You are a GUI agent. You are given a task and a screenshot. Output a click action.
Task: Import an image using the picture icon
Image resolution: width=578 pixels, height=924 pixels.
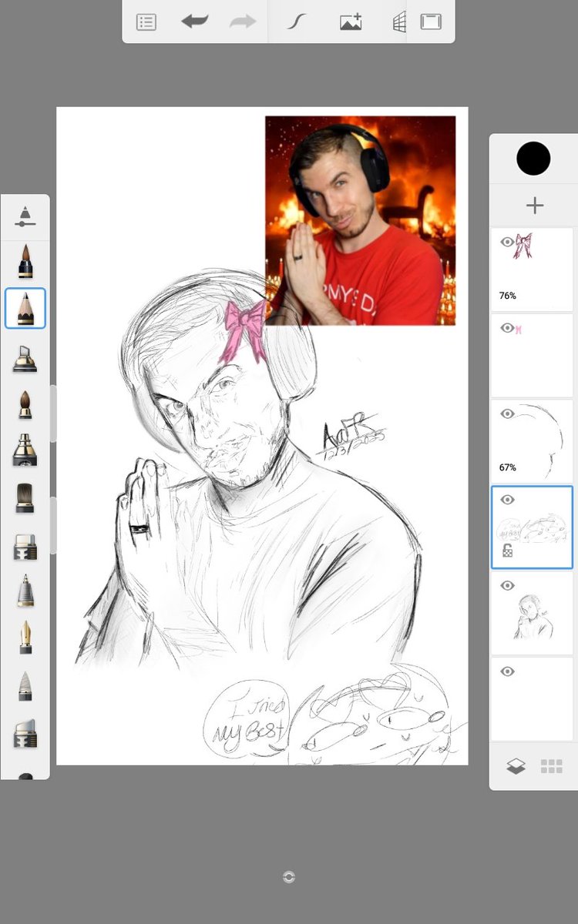(351, 22)
